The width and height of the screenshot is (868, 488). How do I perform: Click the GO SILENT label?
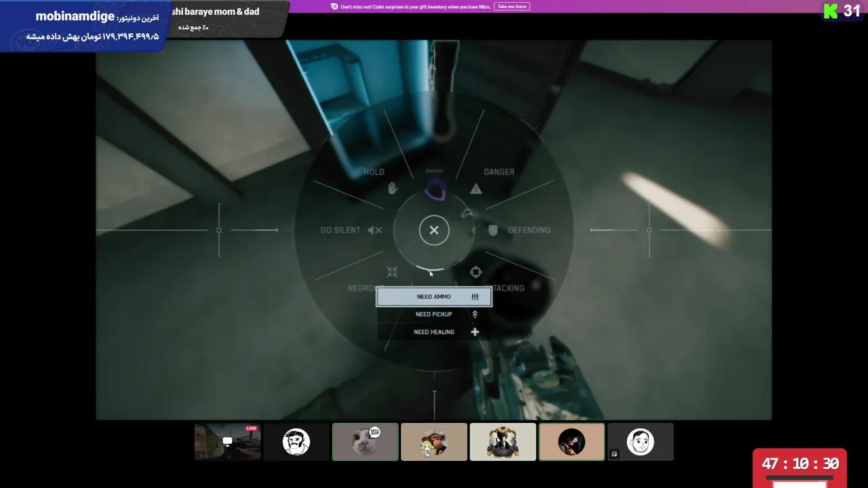coord(340,230)
